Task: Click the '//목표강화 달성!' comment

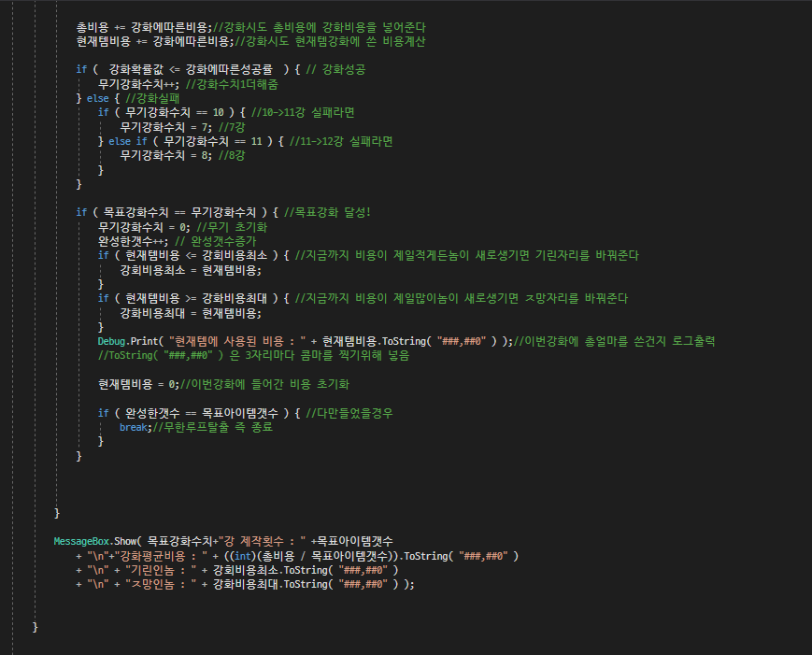Action: (327, 212)
